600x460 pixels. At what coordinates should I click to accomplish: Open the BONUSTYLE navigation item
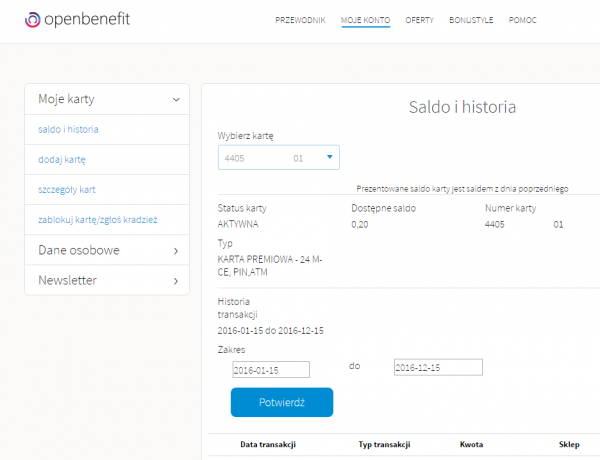(471, 20)
